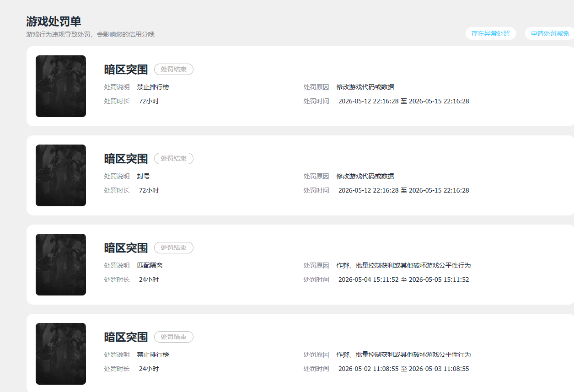
Task: Select the 暗区突围 title in the 匹配隔离 card
Action: pos(126,248)
